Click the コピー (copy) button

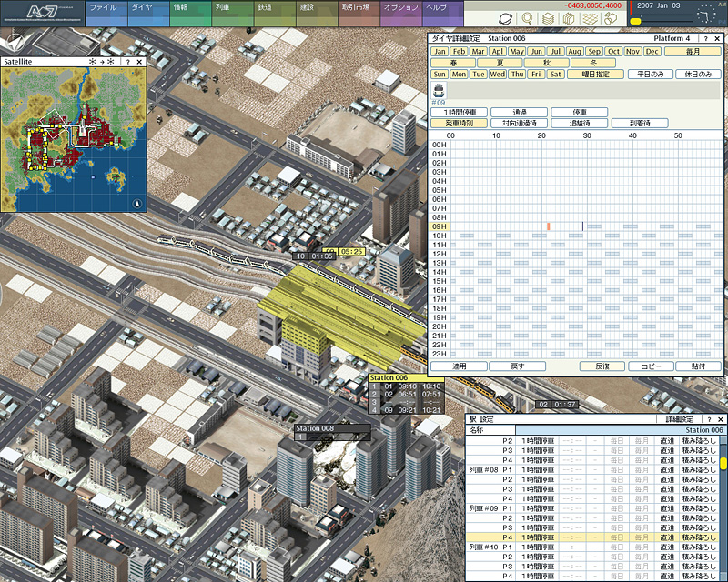pos(651,366)
